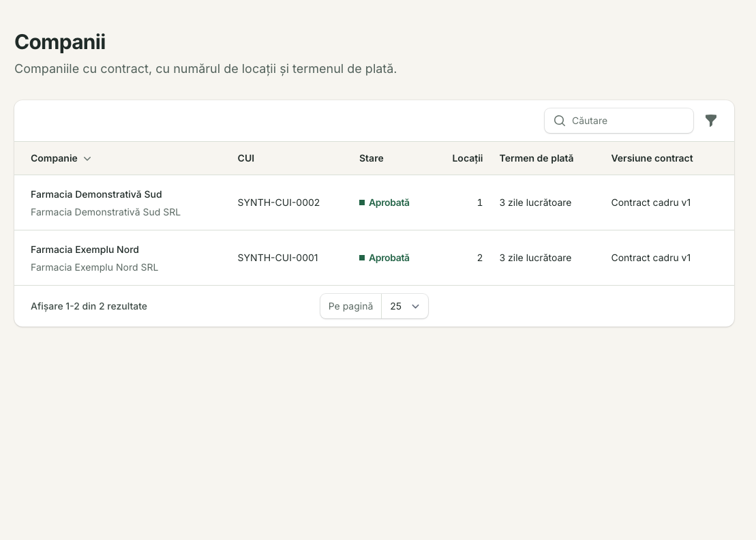Click the Companii page heading
The width and height of the screenshot is (756, 540).
coord(60,42)
